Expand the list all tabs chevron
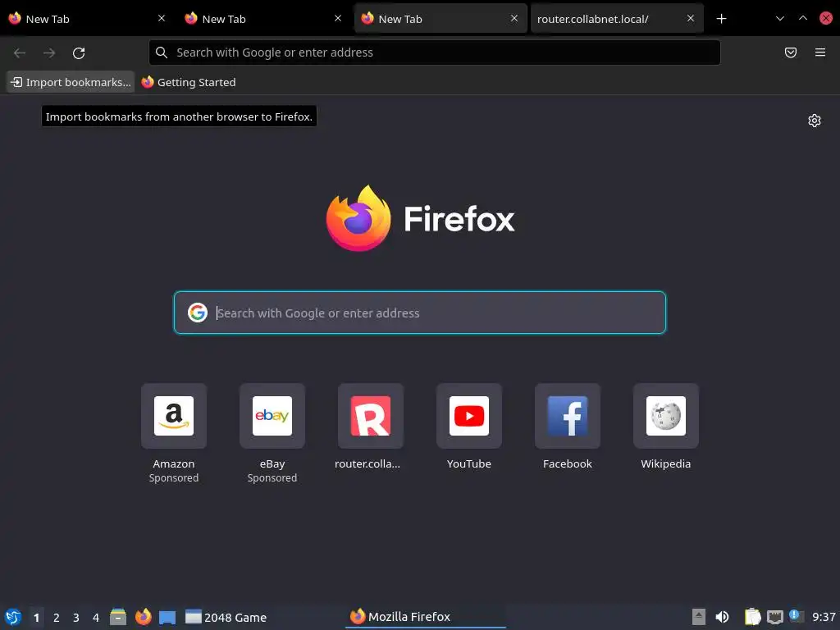This screenshot has height=630, width=840. click(779, 19)
